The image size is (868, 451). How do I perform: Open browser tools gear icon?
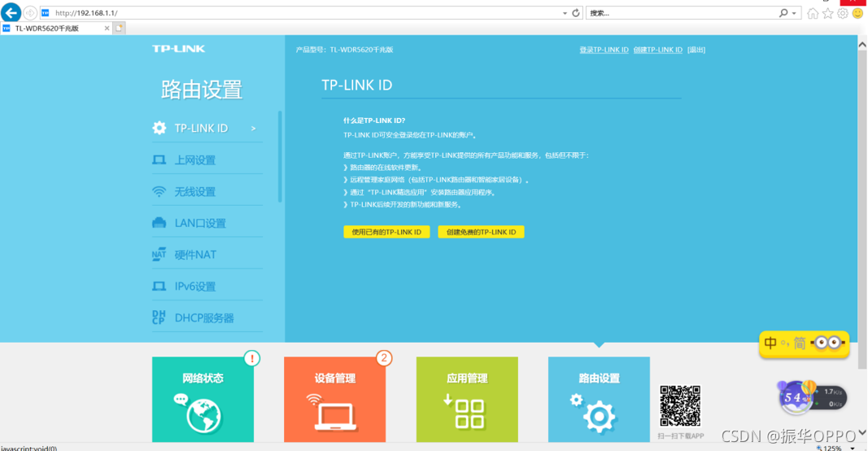click(x=843, y=13)
